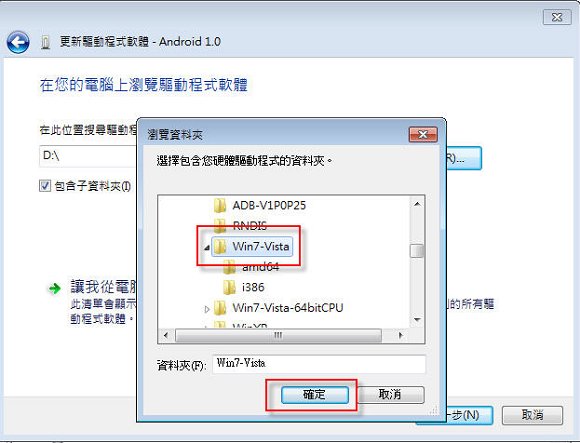Select the i386 subfolder icon
Screen dimensions: 580x443
(x=229, y=287)
